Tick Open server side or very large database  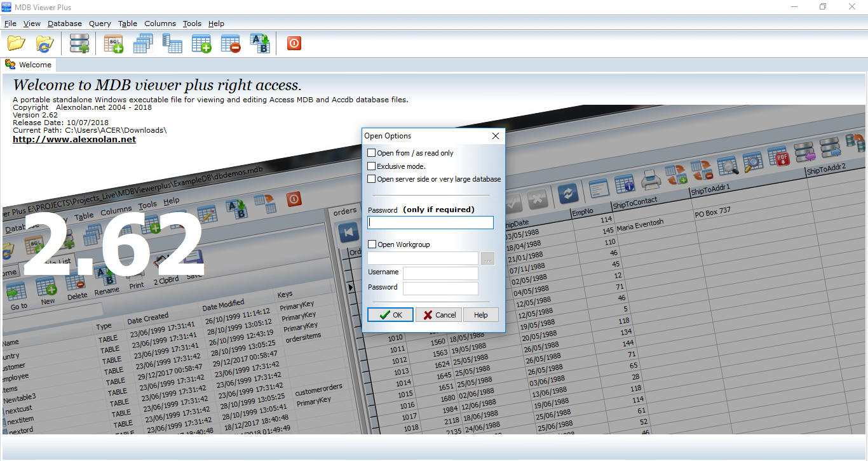(x=372, y=179)
